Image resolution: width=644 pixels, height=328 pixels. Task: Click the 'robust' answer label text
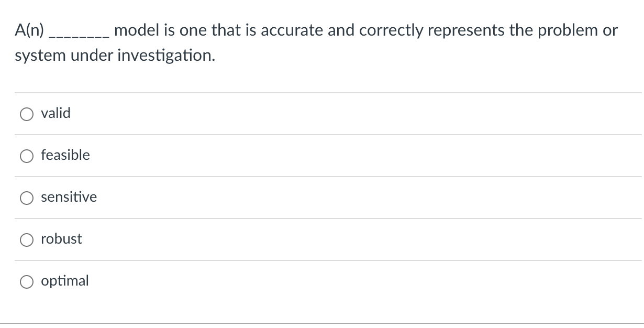click(61, 239)
